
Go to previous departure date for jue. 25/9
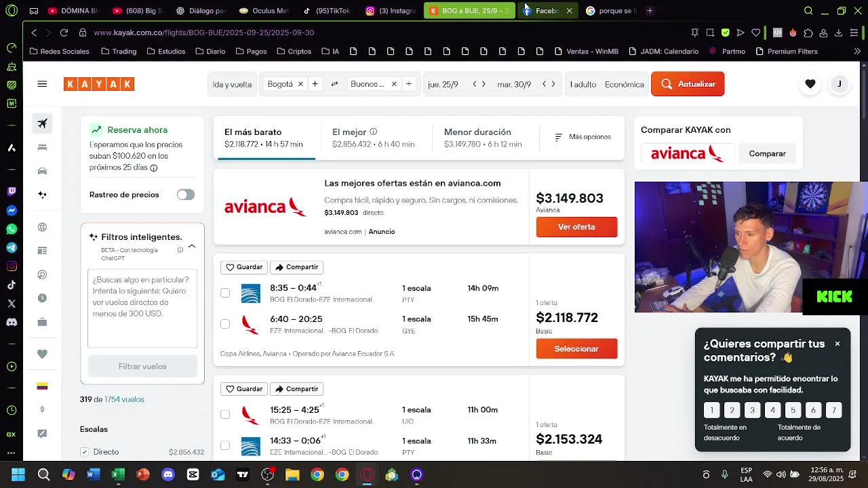click(475, 84)
